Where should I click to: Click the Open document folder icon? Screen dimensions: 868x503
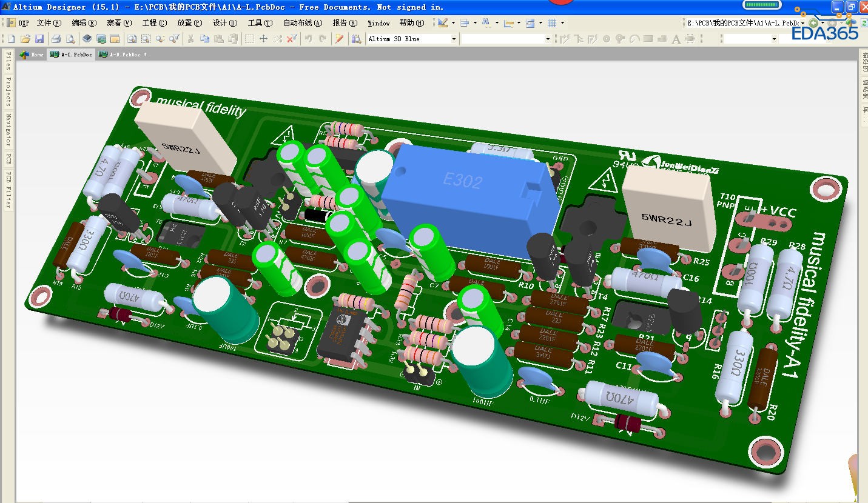25,39
